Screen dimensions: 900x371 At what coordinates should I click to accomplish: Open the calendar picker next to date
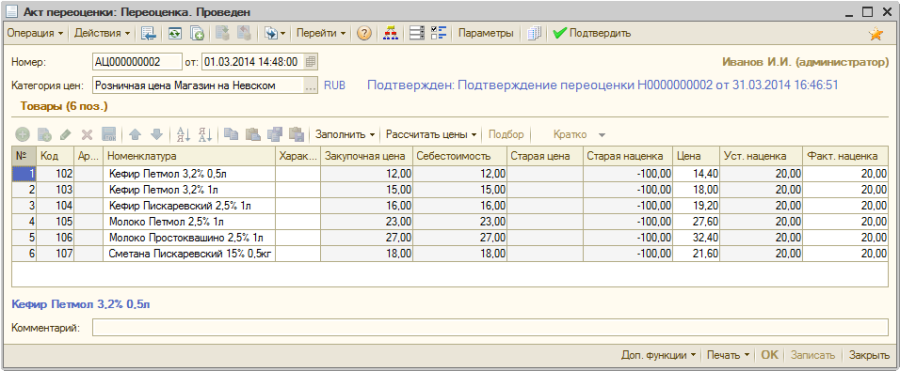(x=310, y=62)
